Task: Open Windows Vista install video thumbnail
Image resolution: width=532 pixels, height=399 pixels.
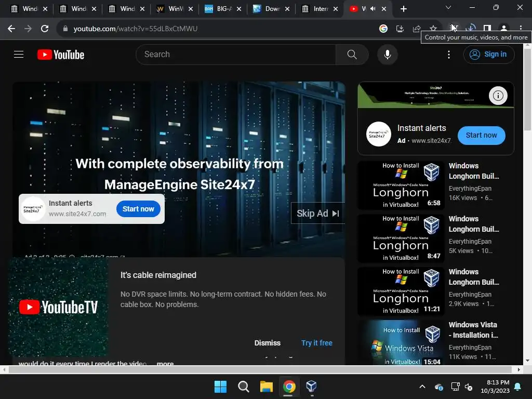Action: tap(401, 343)
